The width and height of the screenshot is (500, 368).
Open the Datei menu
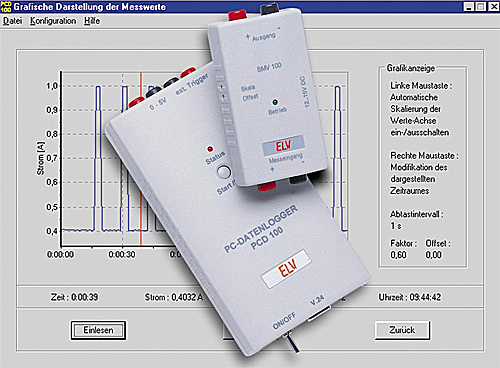point(12,21)
